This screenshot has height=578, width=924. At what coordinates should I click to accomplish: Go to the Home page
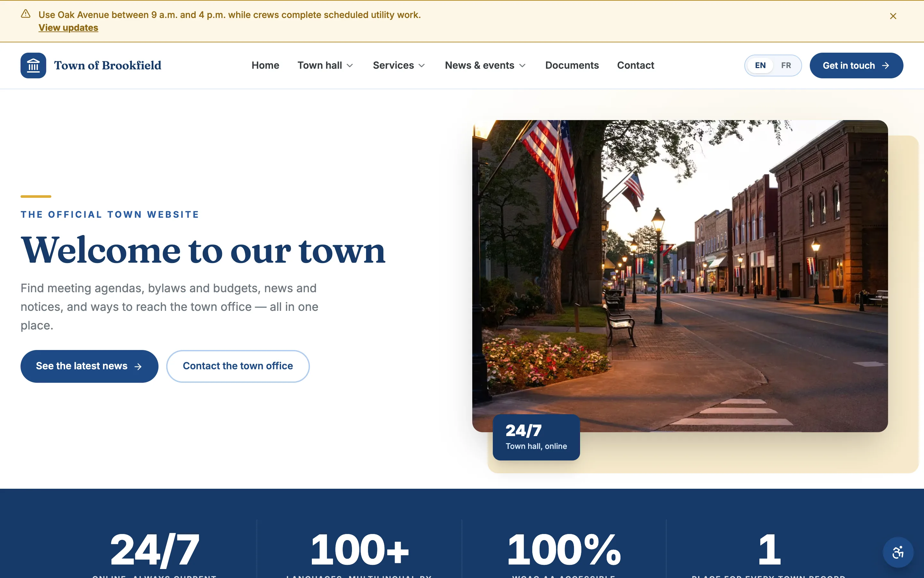tap(265, 66)
